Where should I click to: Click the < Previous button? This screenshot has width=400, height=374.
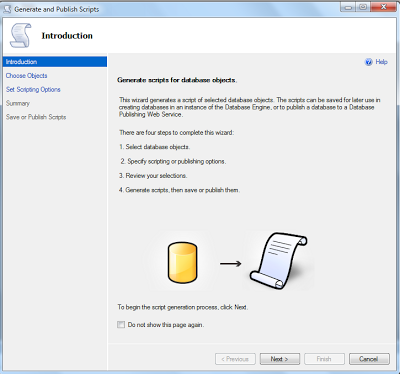pyautogui.click(x=235, y=359)
